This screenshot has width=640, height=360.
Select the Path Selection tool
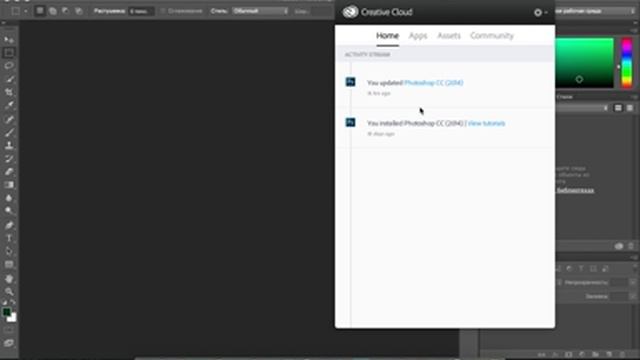point(9,251)
